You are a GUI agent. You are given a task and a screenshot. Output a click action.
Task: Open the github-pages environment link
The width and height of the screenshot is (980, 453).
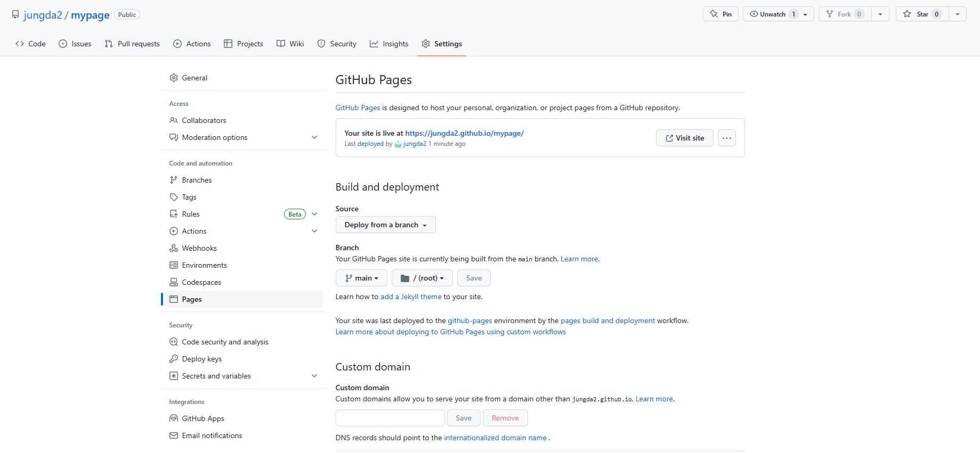point(470,320)
